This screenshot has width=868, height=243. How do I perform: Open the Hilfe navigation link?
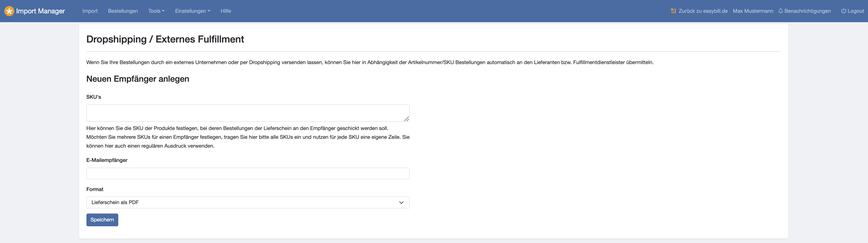coord(226,11)
